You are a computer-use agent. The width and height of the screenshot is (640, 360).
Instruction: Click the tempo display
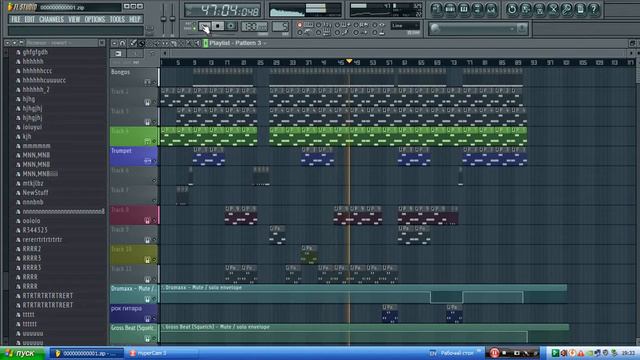tap(254, 27)
